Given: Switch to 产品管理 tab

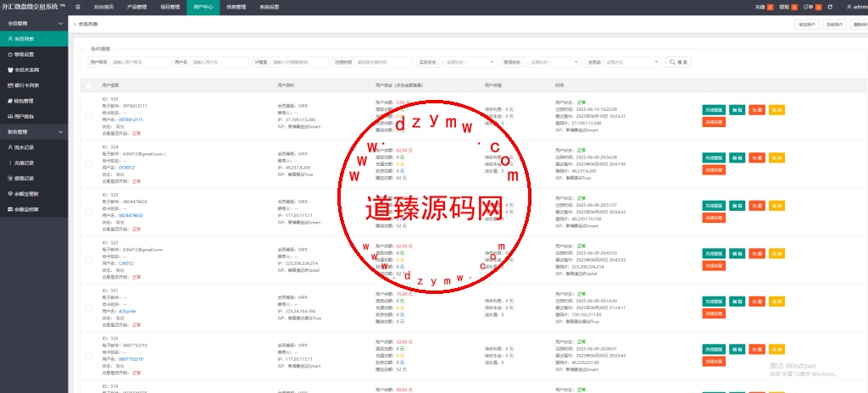Looking at the screenshot, I should click(x=136, y=7).
